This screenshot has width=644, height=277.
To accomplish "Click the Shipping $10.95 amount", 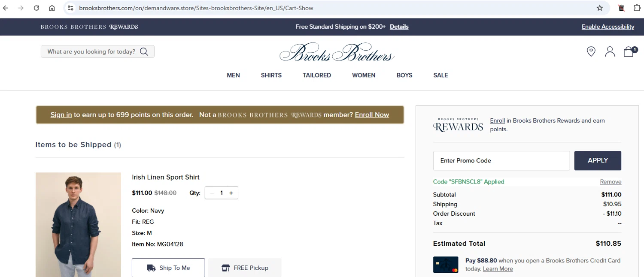I will pos(612,204).
